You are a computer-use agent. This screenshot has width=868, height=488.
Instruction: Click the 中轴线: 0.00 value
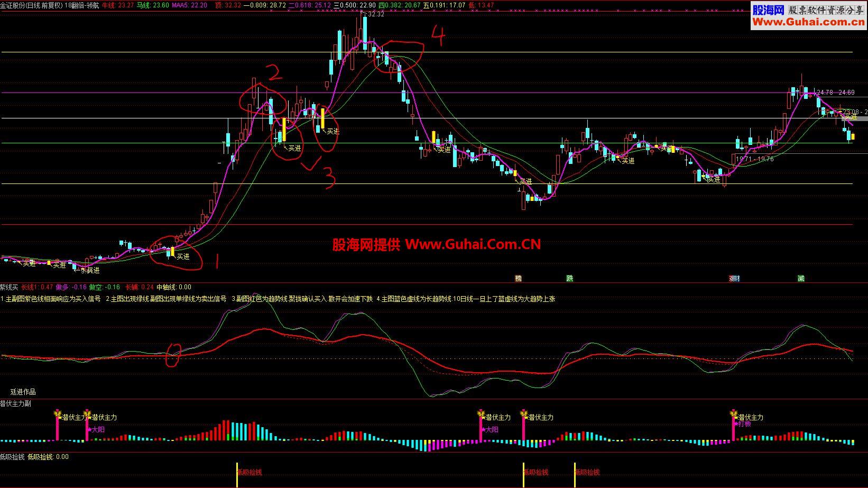(174, 287)
